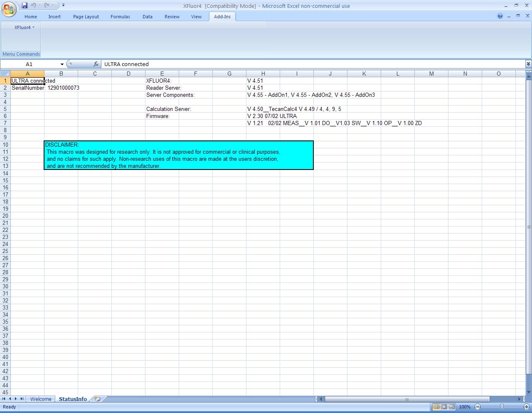Switch to the Page Layout tab
The height and width of the screenshot is (413, 532).
(86, 17)
